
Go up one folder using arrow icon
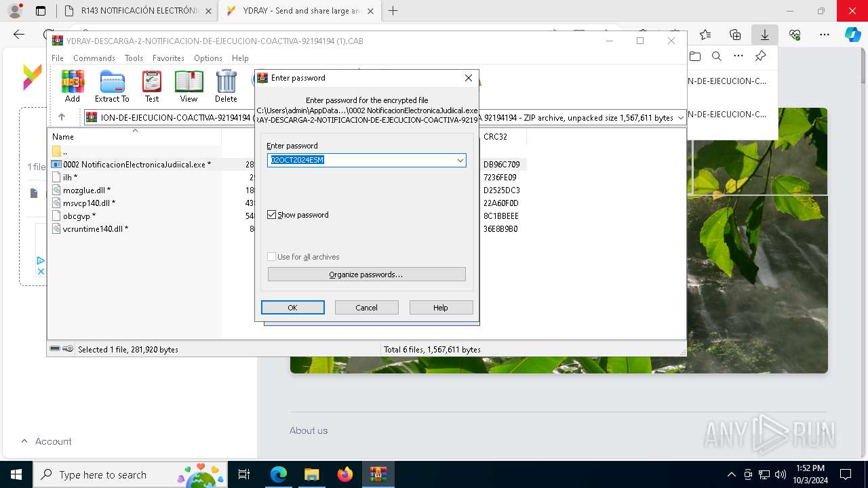pos(61,117)
